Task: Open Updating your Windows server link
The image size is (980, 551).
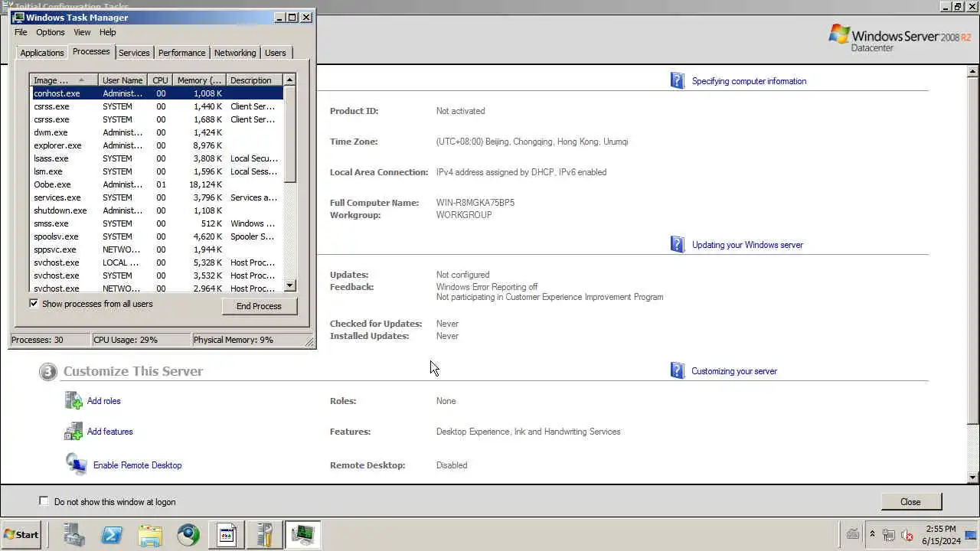Action: pyautogui.click(x=747, y=245)
